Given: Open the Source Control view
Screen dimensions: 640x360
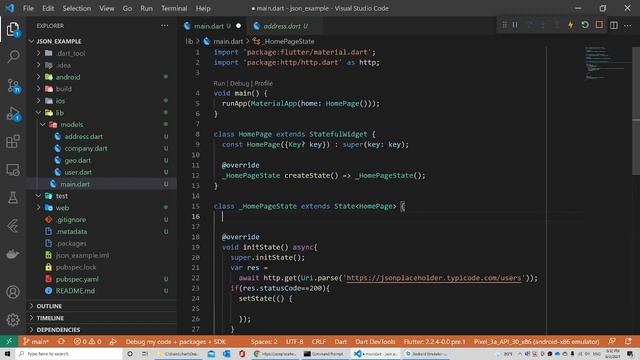Looking at the screenshot, I should [x=13, y=85].
